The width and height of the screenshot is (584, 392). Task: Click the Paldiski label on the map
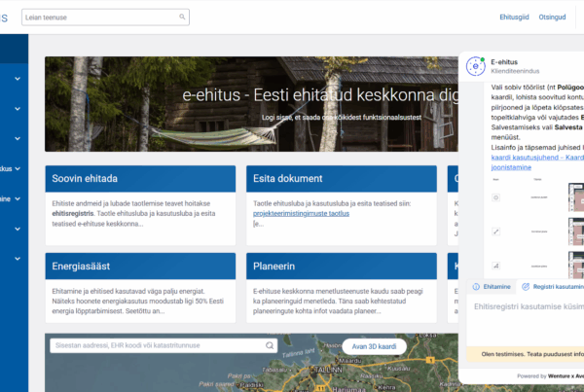click(251, 384)
